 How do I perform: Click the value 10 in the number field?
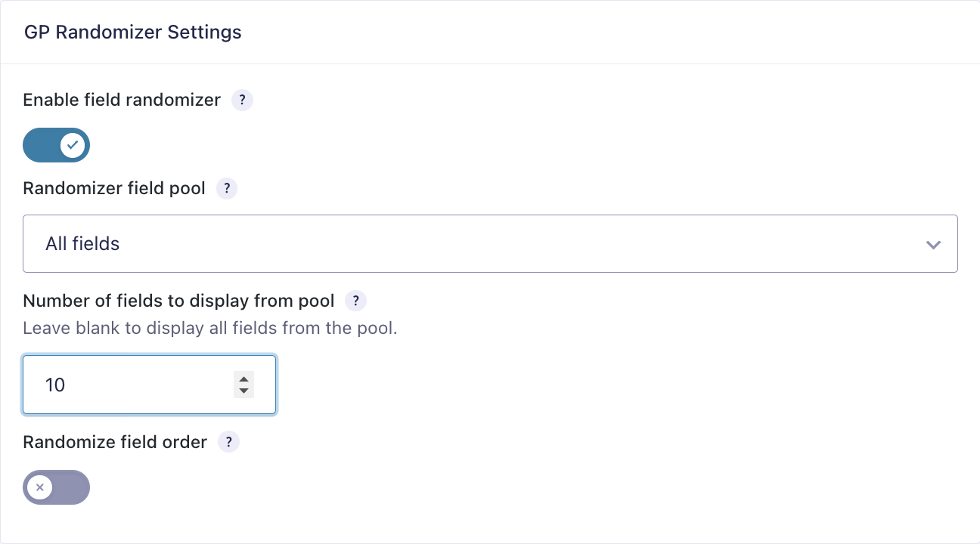coord(55,385)
